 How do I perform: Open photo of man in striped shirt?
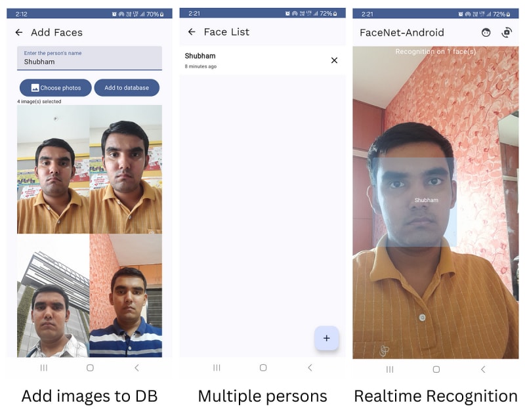click(126, 296)
